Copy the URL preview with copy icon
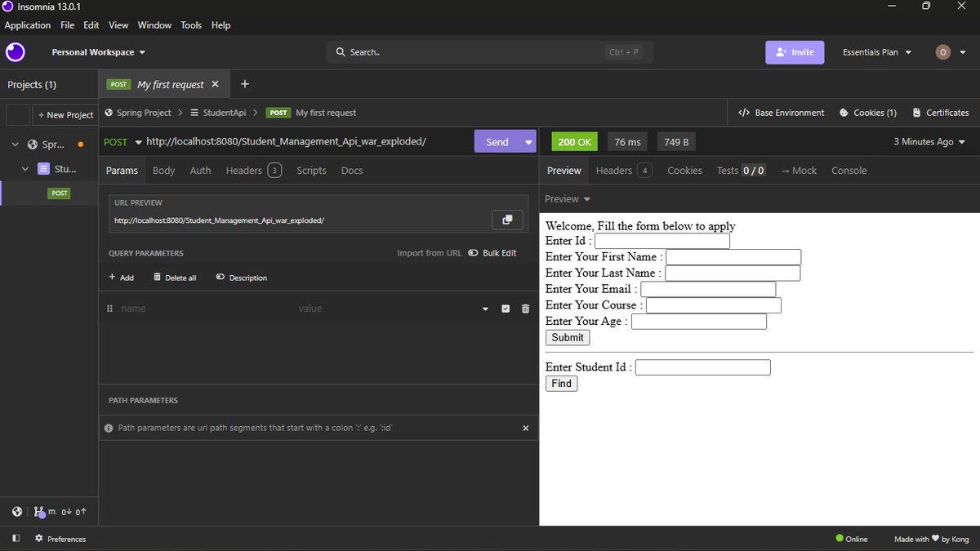Screen dimensions: 980x551 coord(507,220)
